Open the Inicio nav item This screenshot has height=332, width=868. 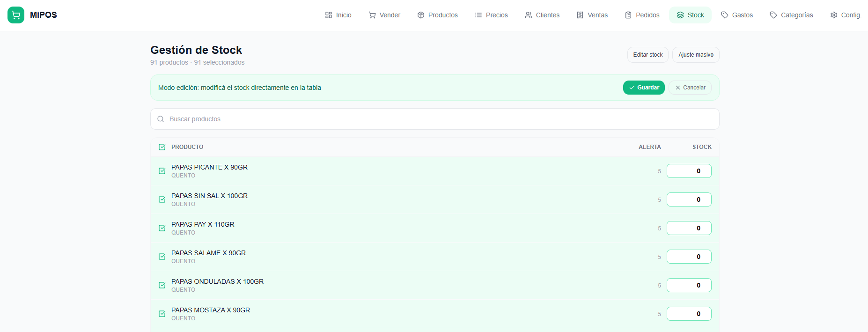(338, 15)
